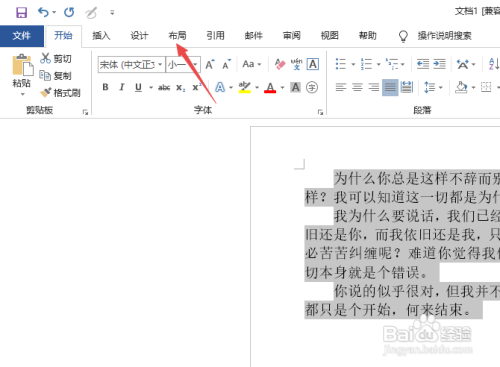Screen dimensions: 500x367
Task: Apply the red font color
Action: [x=270, y=87]
